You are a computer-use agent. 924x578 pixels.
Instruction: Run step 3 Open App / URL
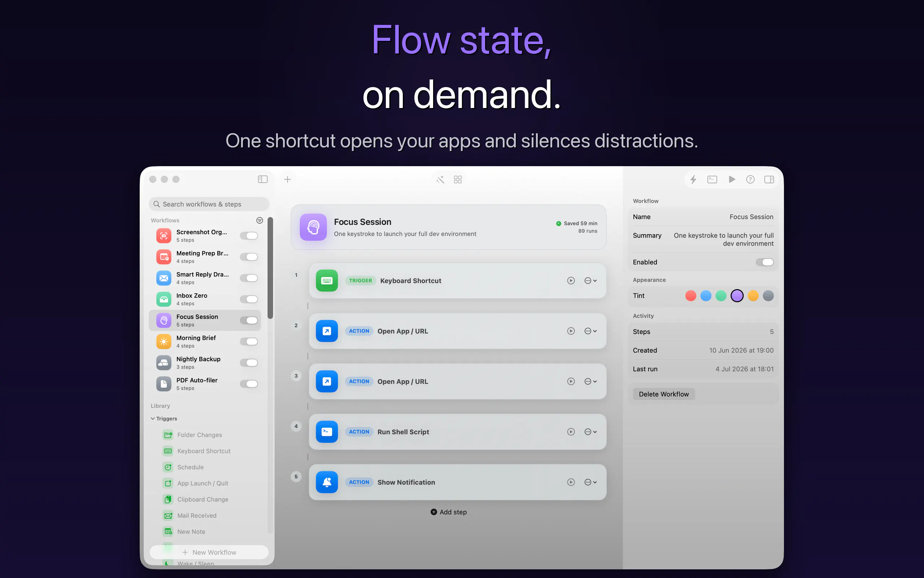(571, 381)
